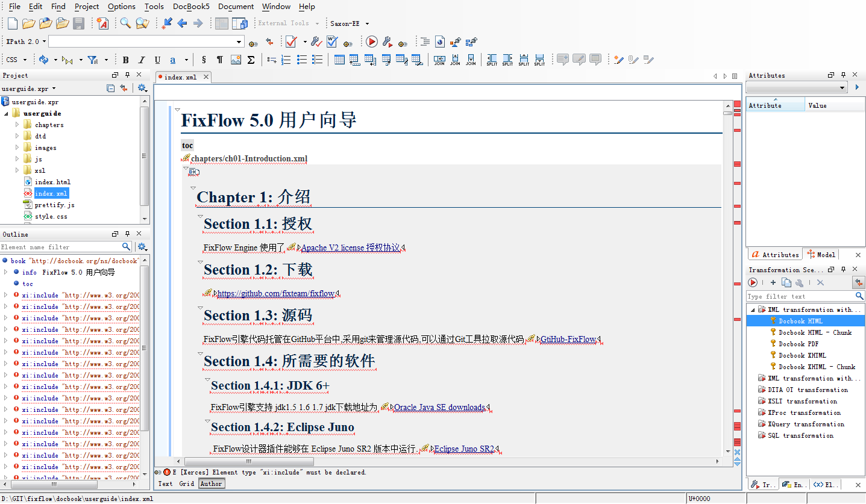Insert ordered list icon

[286, 60]
